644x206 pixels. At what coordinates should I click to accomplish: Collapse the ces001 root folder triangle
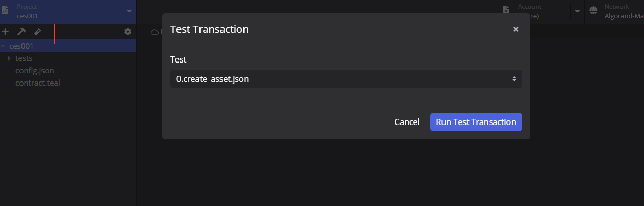point(3,46)
